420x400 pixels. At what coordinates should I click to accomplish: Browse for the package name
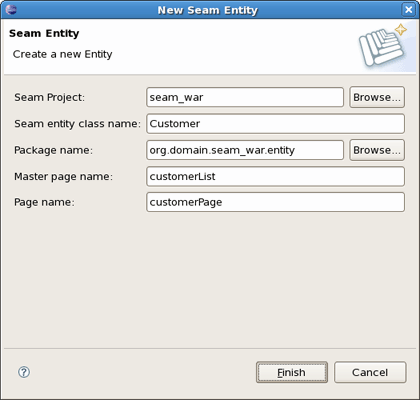377,150
